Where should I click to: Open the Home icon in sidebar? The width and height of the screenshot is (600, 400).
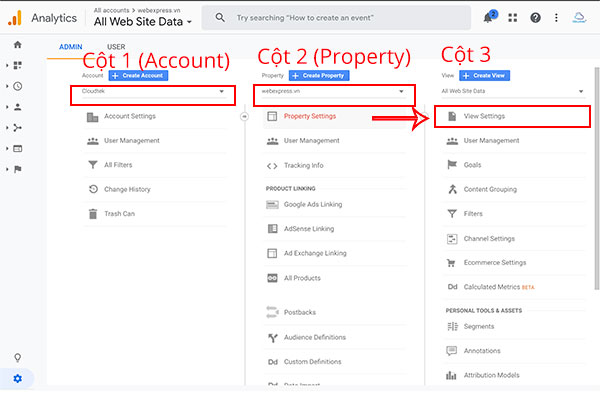(17, 45)
